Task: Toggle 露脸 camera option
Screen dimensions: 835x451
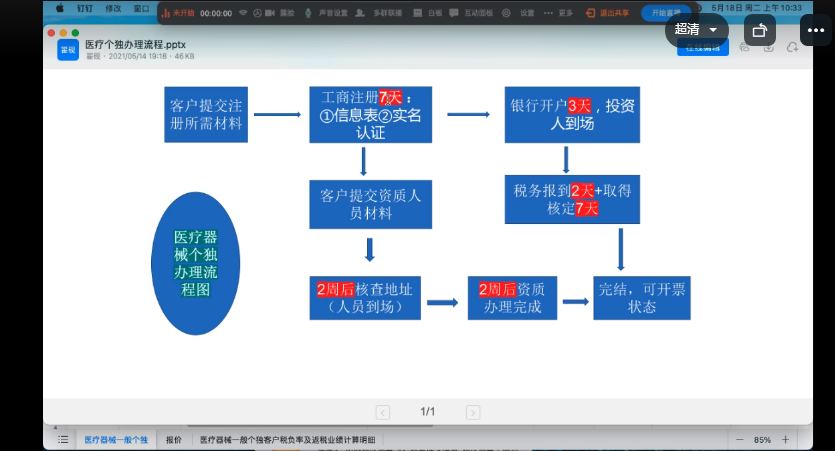Action: (287, 13)
